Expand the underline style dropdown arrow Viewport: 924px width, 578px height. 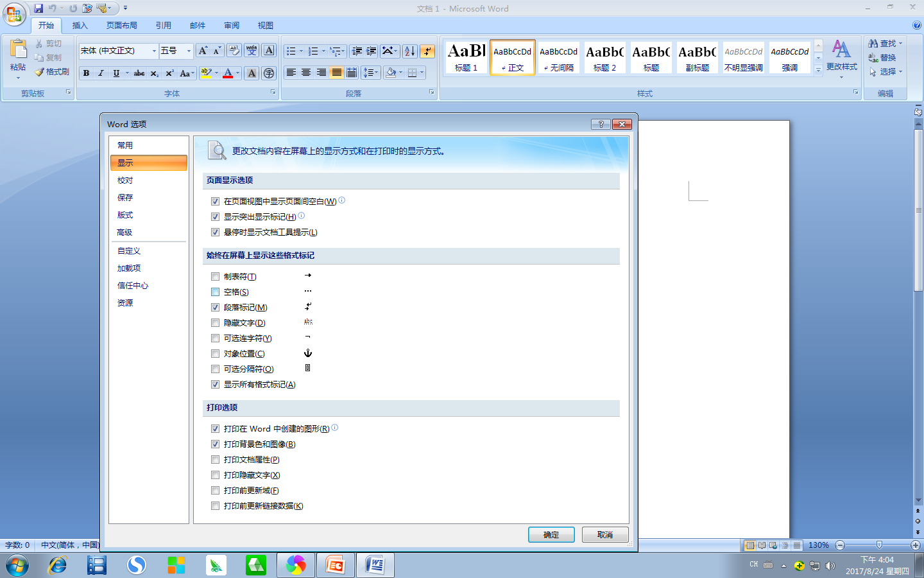(127, 73)
